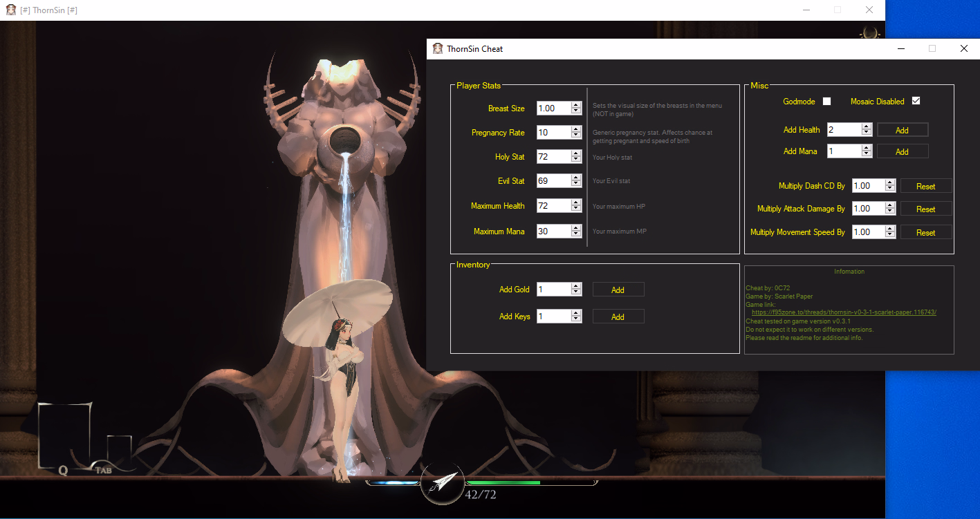Focus the Add Keys amount field

(x=554, y=317)
